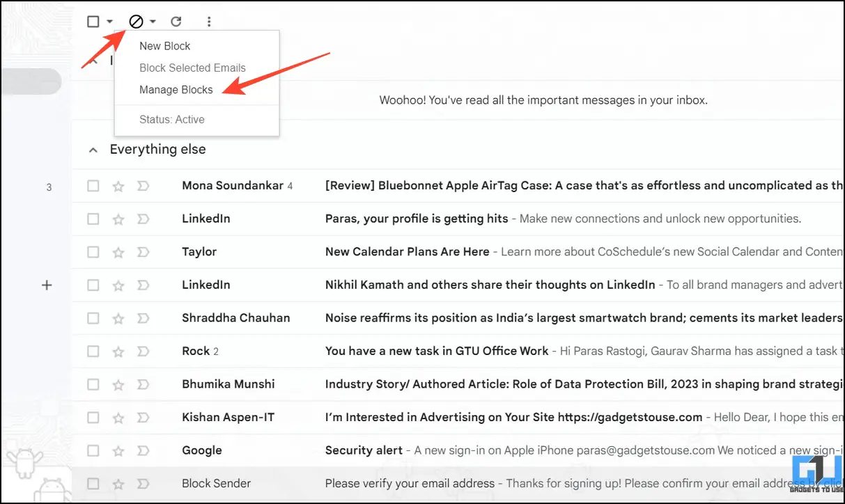Screen dimensions: 845x504
Task: Click the plus icon in the left sidebar
Action: pyautogui.click(x=47, y=285)
